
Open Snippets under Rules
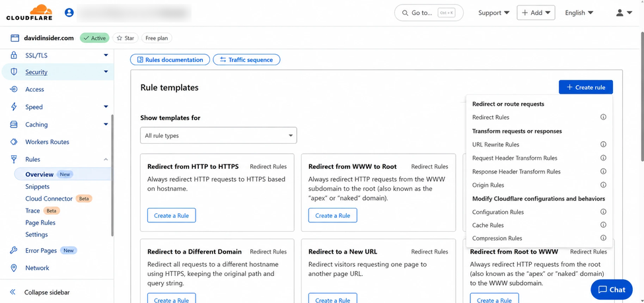pyautogui.click(x=38, y=186)
